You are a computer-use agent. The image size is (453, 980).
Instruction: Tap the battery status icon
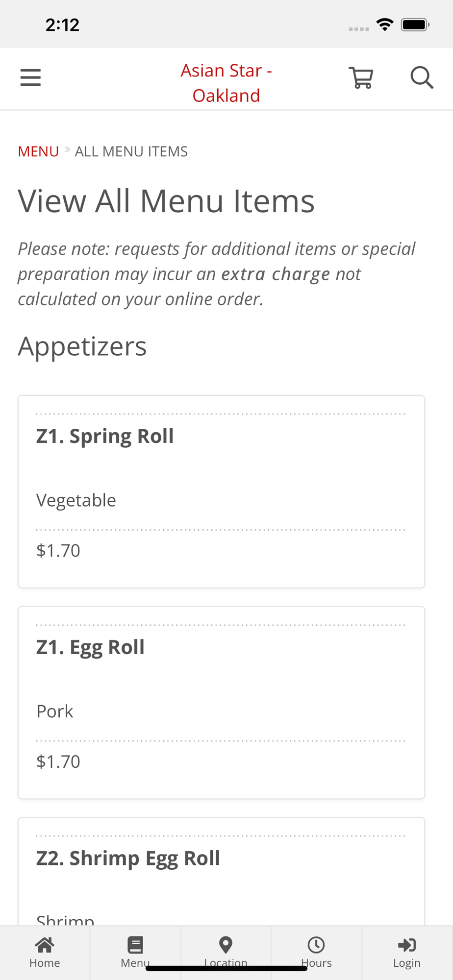(x=415, y=24)
